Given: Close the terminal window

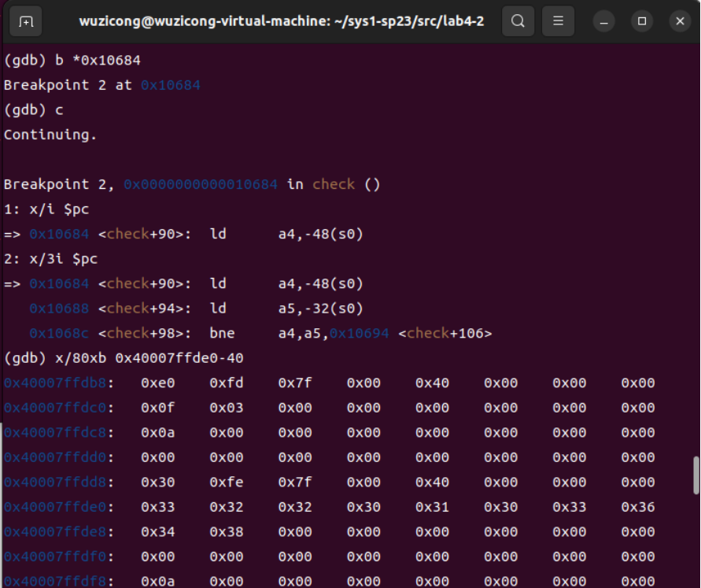Looking at the screenshot, I should pos(680,21).
